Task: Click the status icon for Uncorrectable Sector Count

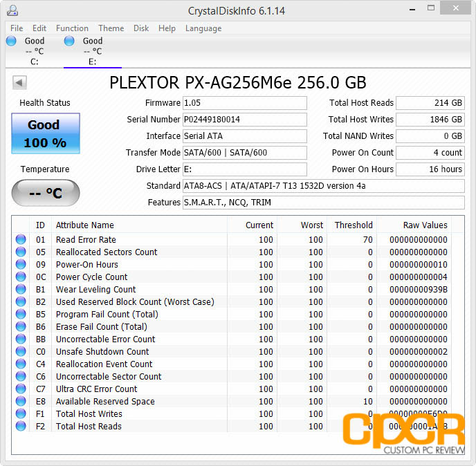Action: click(21, 376)
